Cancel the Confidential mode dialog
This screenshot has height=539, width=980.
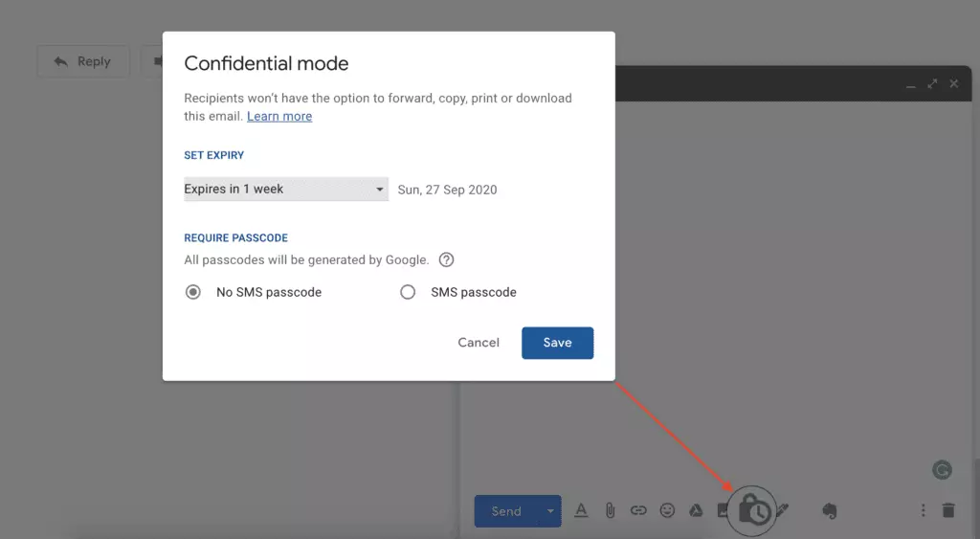pos(479,343)
